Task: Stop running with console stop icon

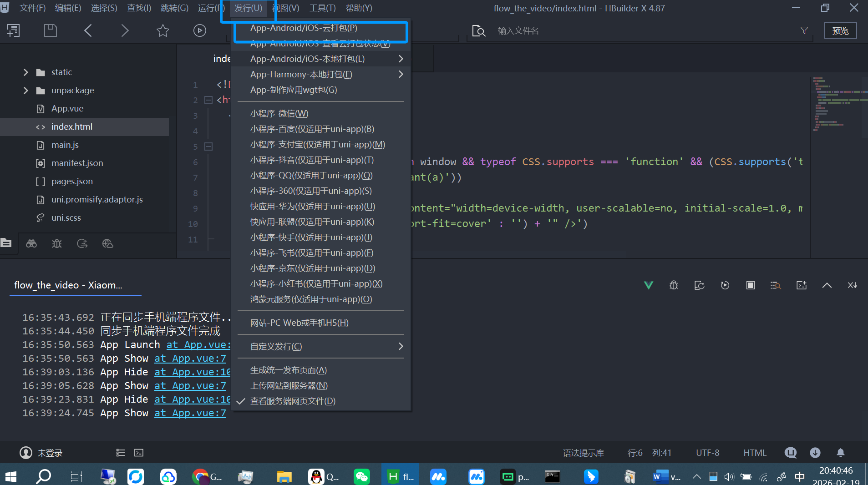Action: click(x=751, y=285)
